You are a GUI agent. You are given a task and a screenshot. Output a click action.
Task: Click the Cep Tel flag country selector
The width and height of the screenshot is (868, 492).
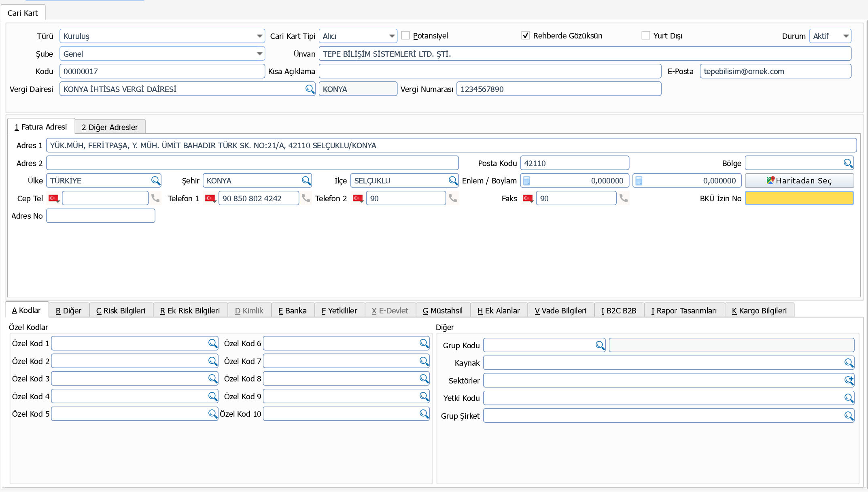pyautogui.click(x=54, y=198)
